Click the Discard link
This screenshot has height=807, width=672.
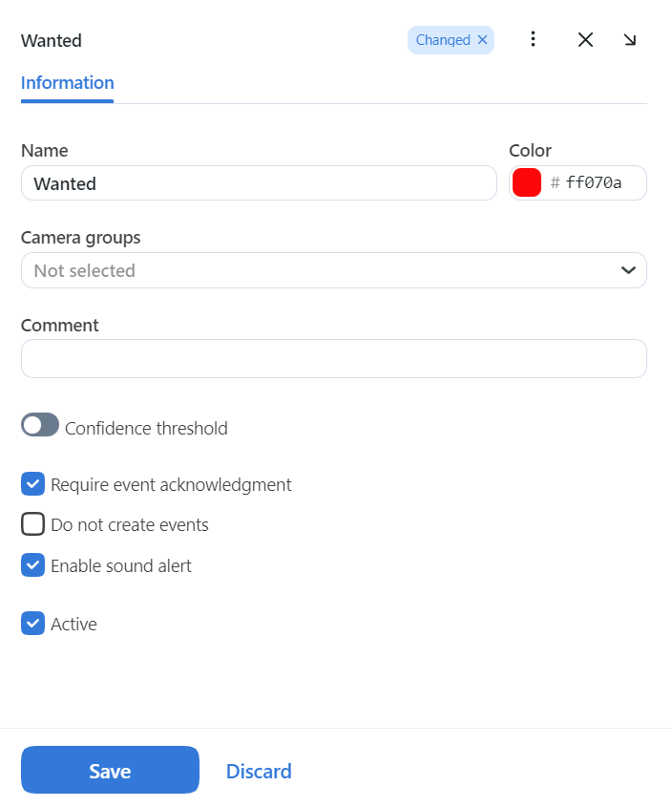pyautogui.click(x=259, y=771)
